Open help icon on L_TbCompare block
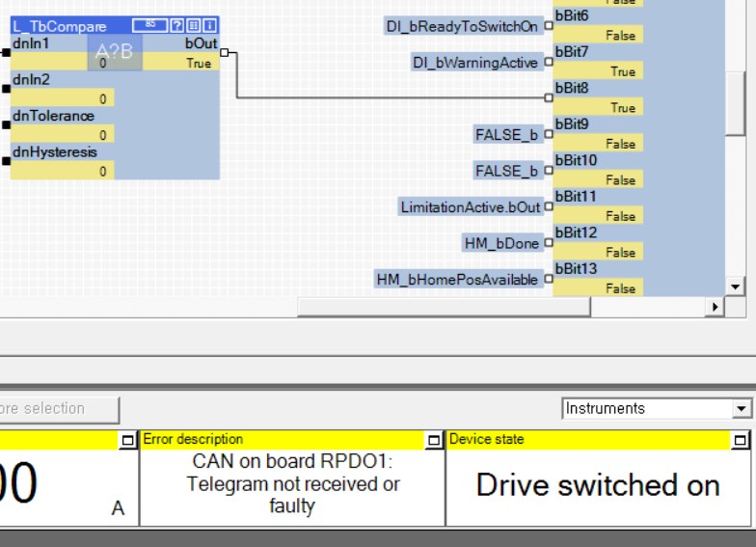 tap(177, 25)
